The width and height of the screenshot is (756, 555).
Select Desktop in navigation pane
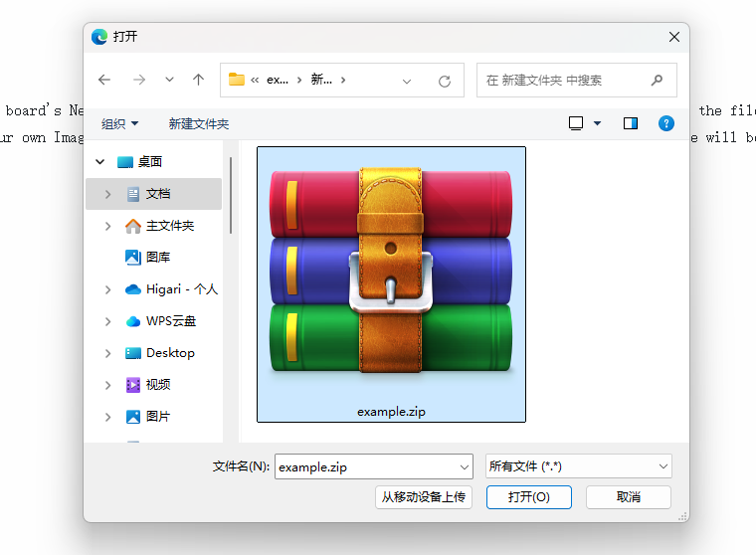click(170, 353)
